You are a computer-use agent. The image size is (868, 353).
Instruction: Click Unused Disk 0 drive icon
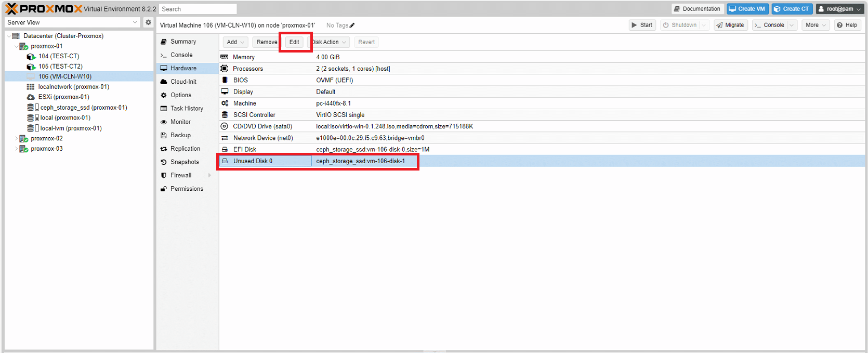pyautogui.click(x=225, y=161)
